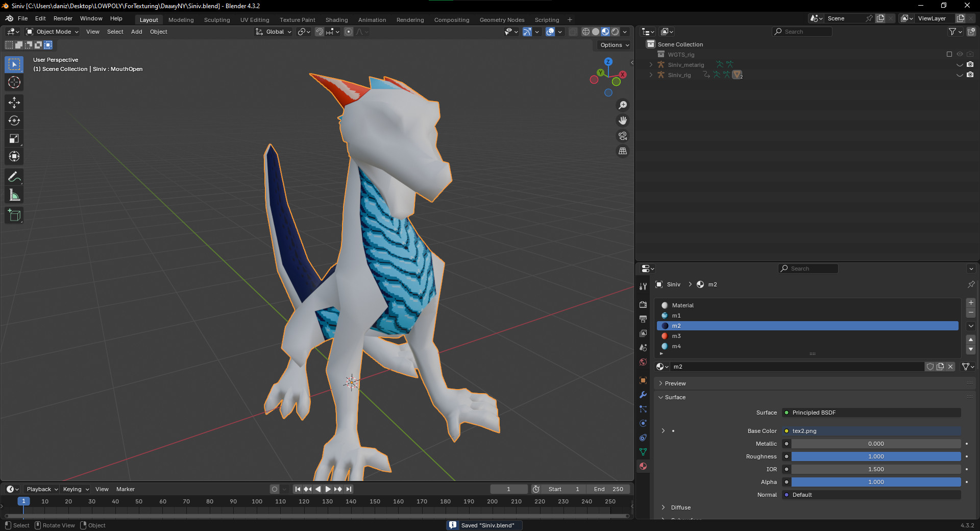Toggle proportional editing in header
980x531 pixels.
pos(349,32)
